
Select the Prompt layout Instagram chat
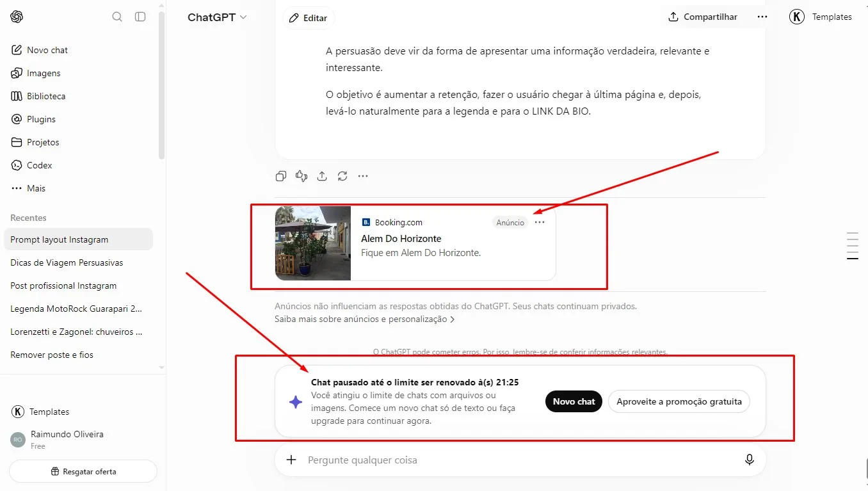pos(78,239)
